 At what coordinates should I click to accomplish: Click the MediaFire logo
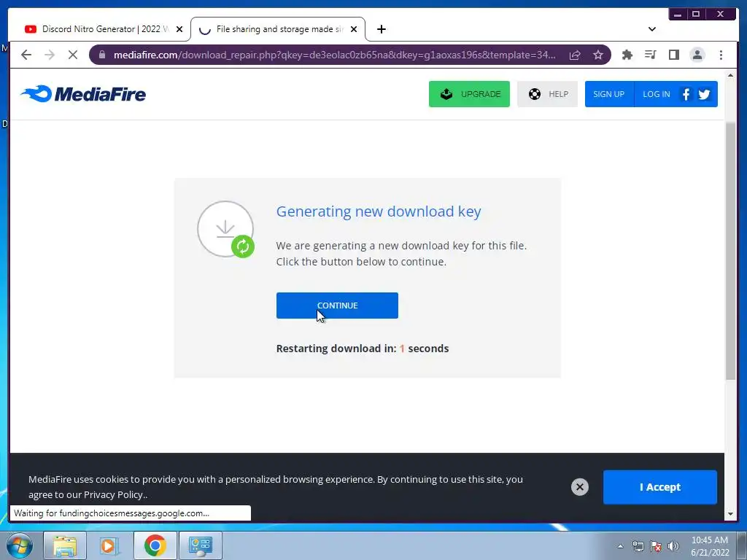(x=83, y=94)
